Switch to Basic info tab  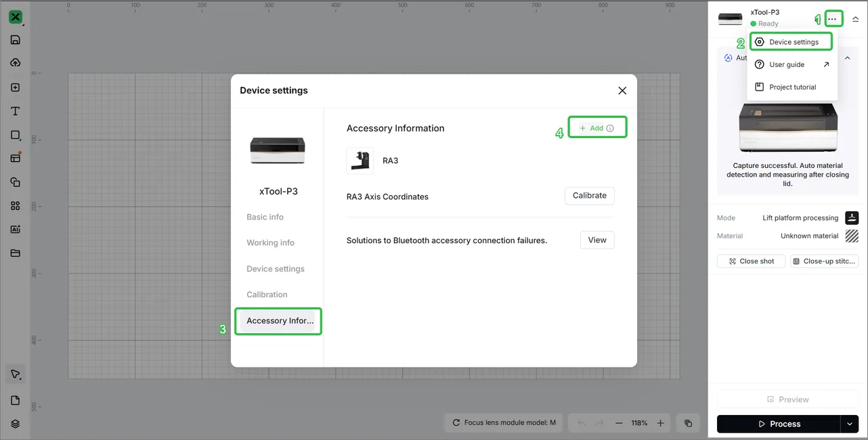[x=265, y=217]
